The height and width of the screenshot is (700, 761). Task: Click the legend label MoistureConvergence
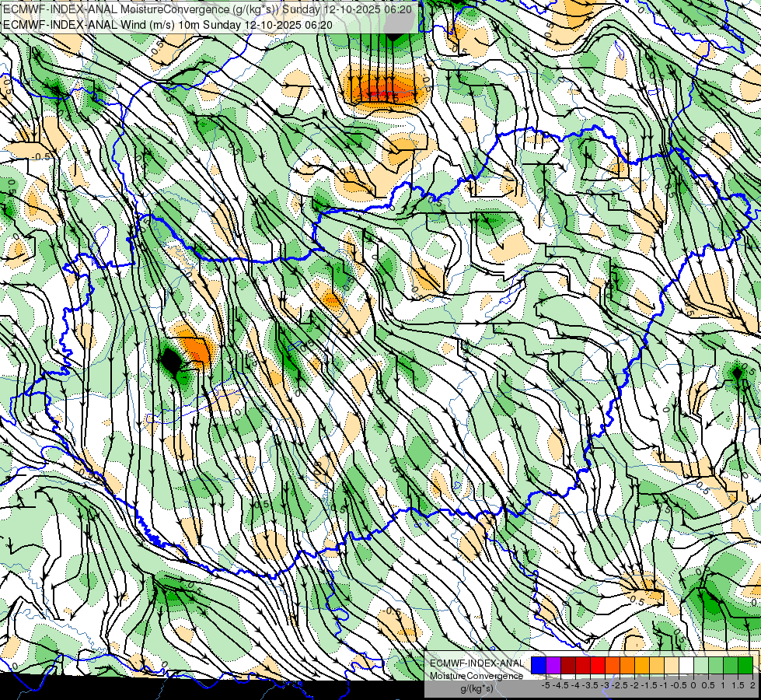[476, 676]
